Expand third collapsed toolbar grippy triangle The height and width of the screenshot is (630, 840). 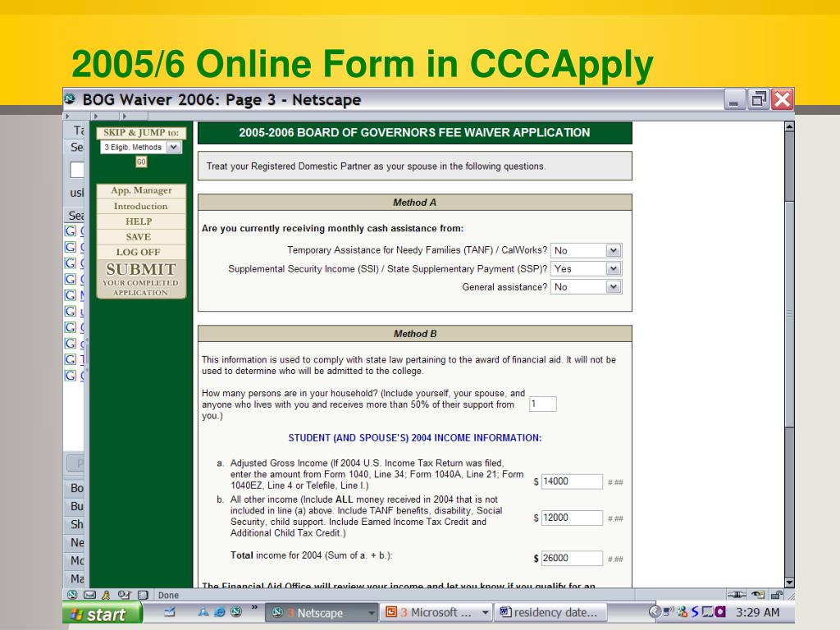pyautogui.click(x=125, y=116)
